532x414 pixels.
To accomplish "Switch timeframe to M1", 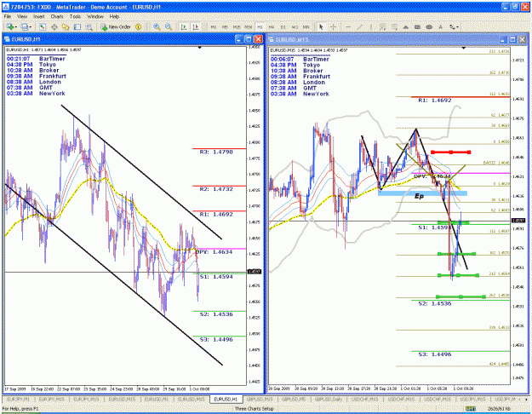I will pyautogui.click(x=214, y=26).
